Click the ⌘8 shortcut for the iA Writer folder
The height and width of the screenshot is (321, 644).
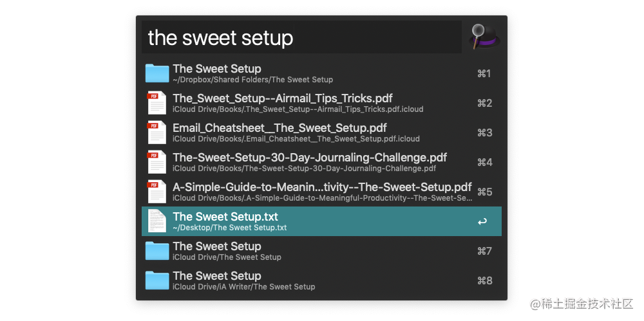tap(484, 280)
